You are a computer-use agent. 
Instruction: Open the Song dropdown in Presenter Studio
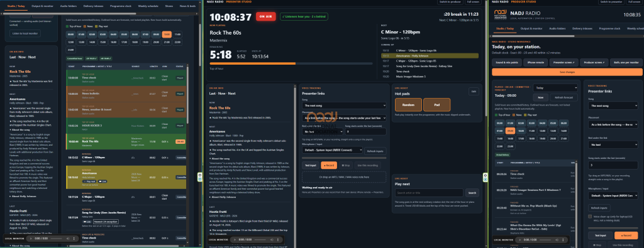(x=344, y=105)
